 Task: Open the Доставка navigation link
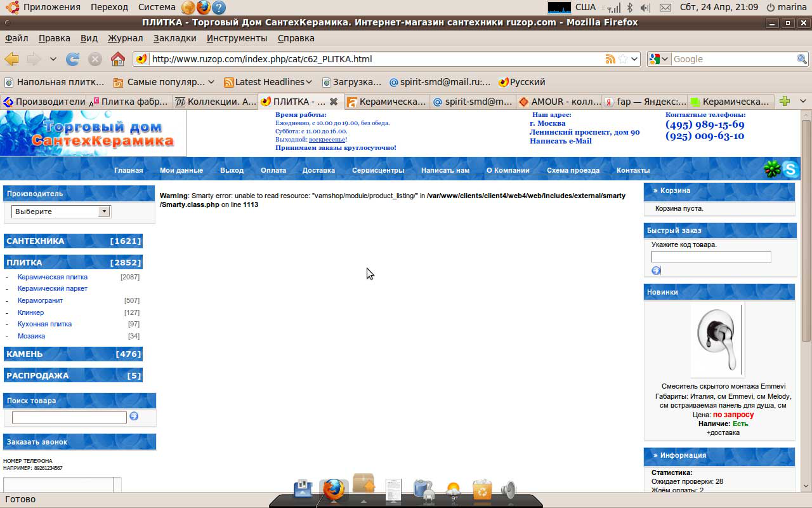click(x=318, y=170)
